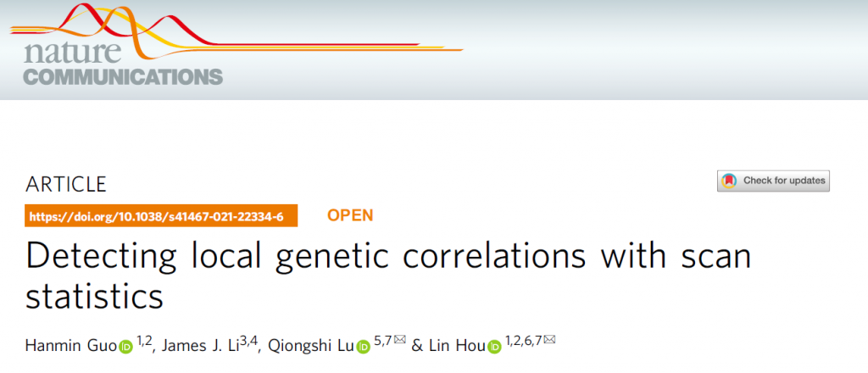Open Hanmin Guo's ORCID iD icon

[125, 346]
